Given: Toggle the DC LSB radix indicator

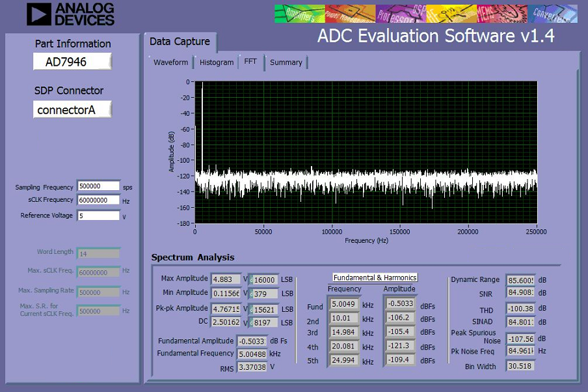Looking at the screenshot, I should (251, 322).
